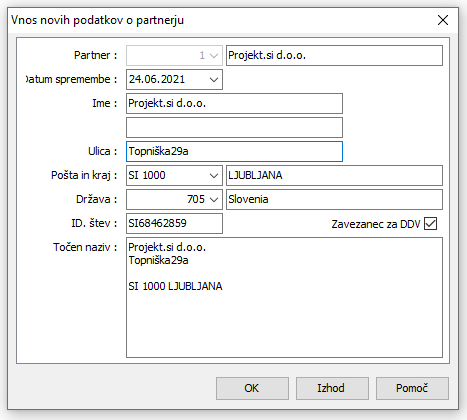Click the ID. štev field SI68462859
467x420 pixels.
click(x=174, y=223)
